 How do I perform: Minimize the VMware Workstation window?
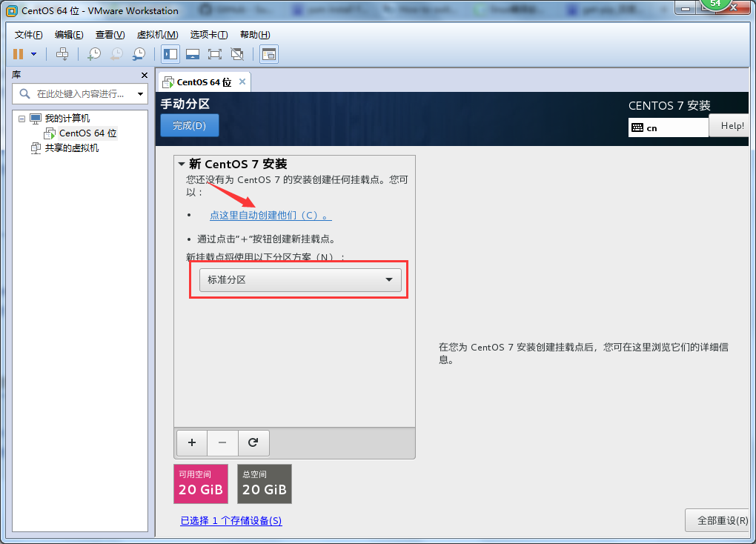click(x=685, y=8)
